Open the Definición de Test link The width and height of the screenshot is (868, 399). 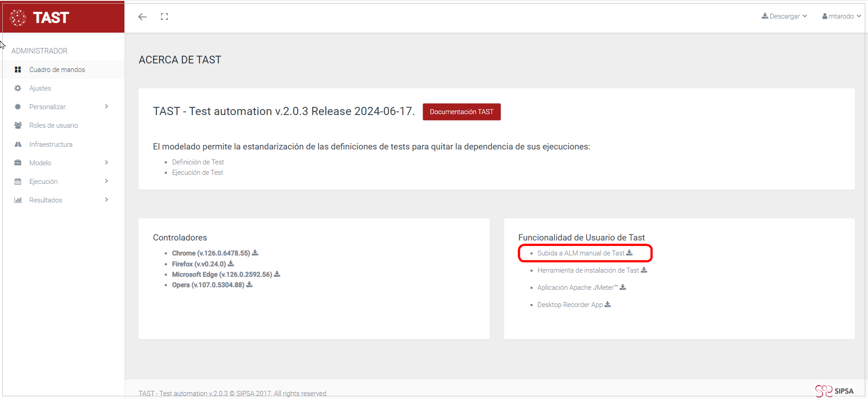point(198,162)
